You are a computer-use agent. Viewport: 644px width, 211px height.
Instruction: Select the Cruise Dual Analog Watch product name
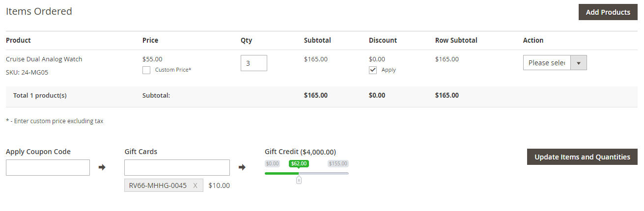(44, 59)
